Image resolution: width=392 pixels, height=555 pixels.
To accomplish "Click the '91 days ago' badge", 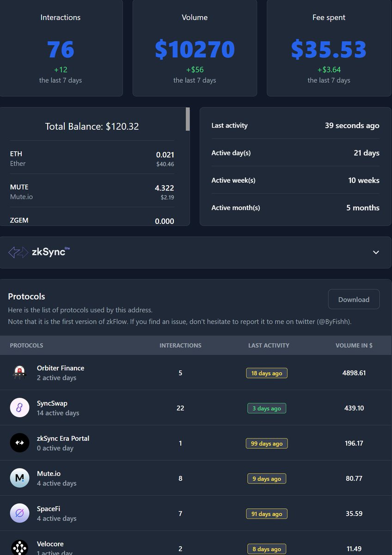I will coord(267,513).
